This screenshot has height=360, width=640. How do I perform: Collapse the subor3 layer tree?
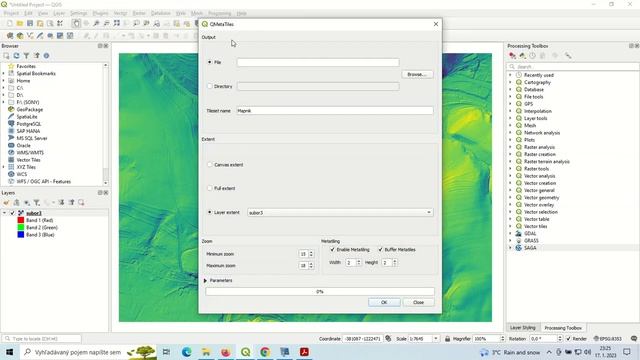pos(4,213)
